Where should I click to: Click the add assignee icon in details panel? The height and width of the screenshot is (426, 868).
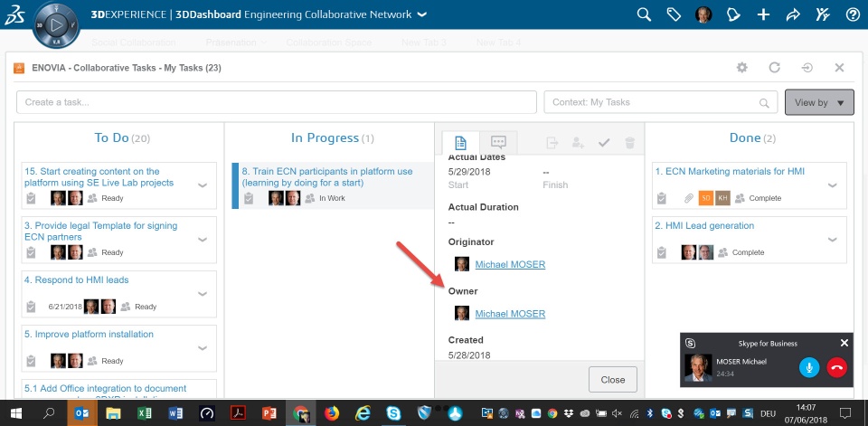[578, 143]
